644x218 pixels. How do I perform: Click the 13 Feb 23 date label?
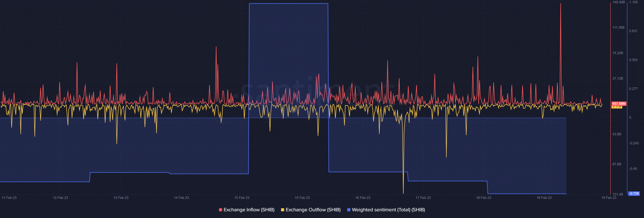121,198
